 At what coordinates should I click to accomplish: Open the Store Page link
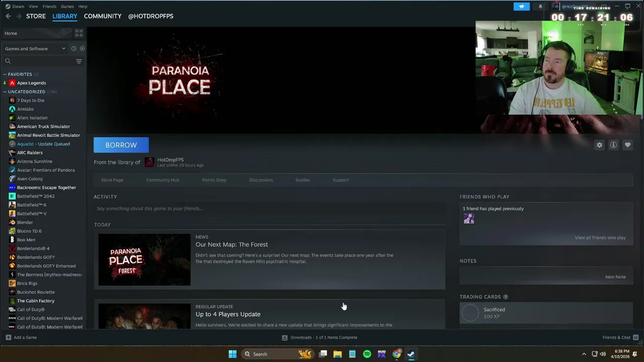(112, 180)
